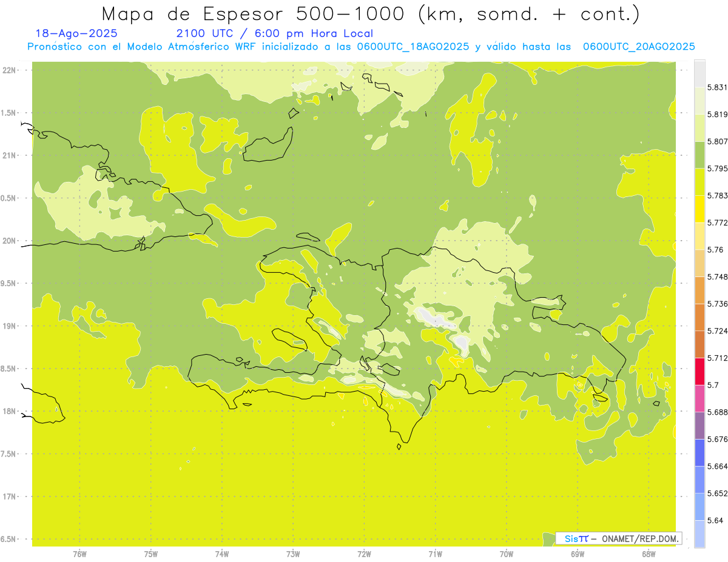Click the legend value '5.807'
728x562 pixels.
(x=717, y=142)
